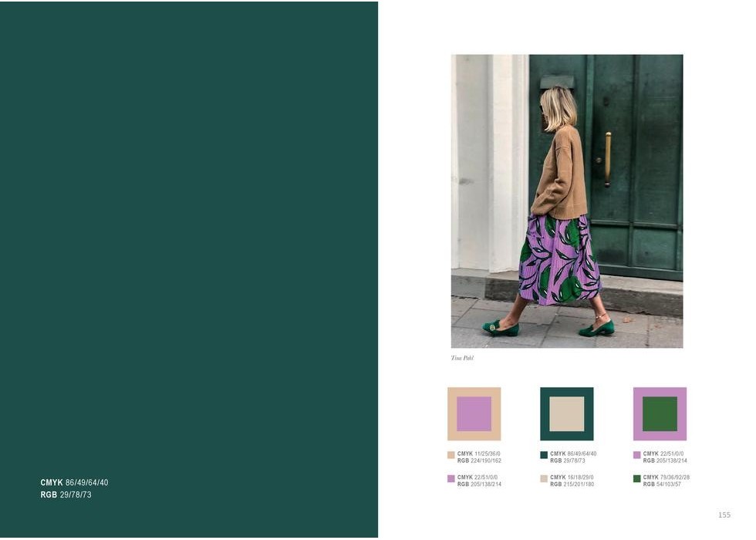Pick the green inner square inside the lilac swatch
This screenshot has height=540, width=756.
tap(660, 413)
